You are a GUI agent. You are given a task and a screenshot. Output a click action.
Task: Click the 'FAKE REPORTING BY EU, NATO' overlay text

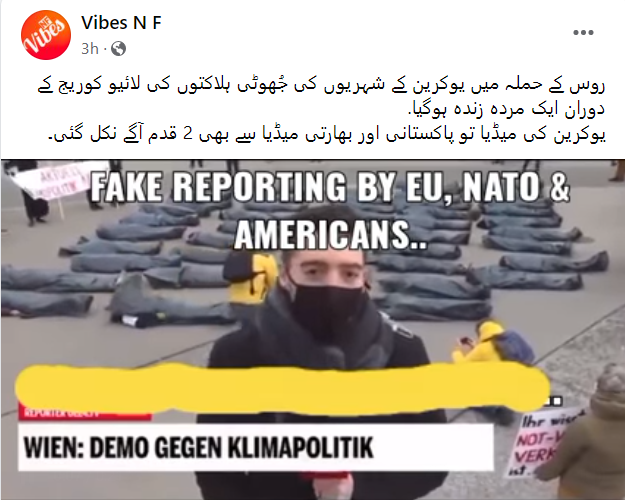pos(330,186)
